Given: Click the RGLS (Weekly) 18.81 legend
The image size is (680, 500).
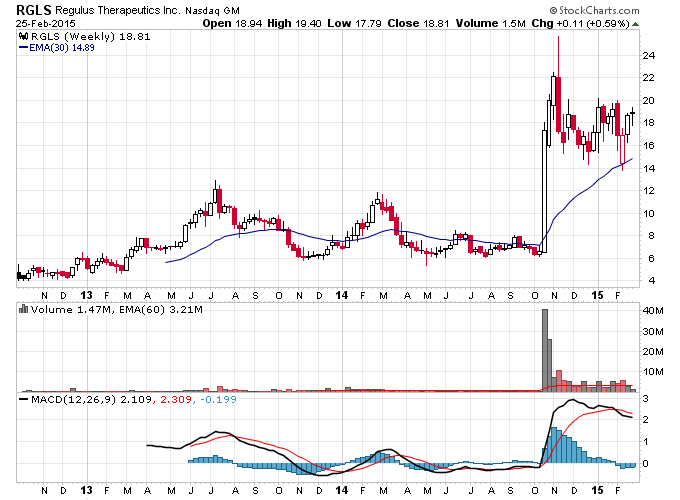Looking at the screenshot, I should (x=91, y=36).
